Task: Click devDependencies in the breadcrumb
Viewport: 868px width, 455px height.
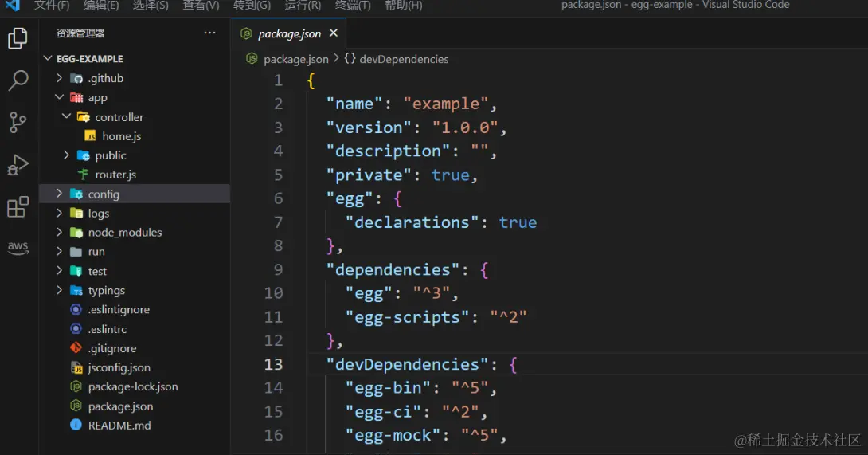Action: click(404, 59)
